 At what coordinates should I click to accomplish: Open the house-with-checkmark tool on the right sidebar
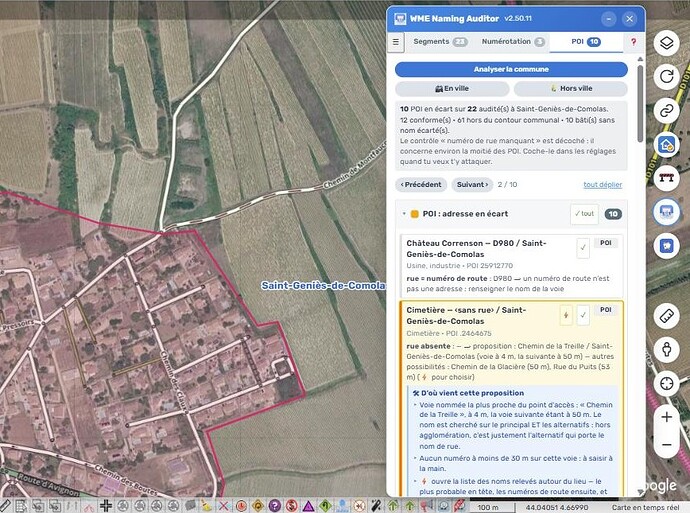[x=666, y=144]
